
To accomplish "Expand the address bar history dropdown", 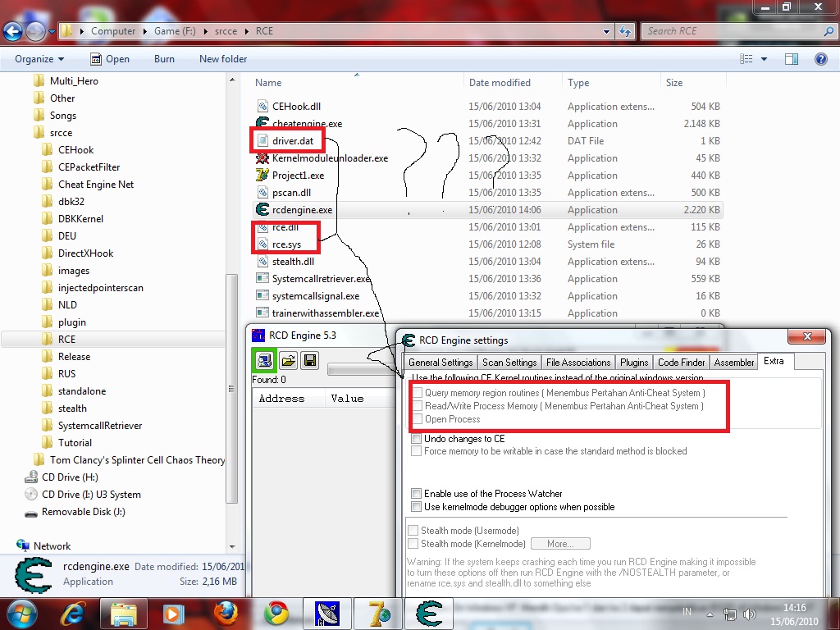I will pyautogui.click(x=607, y=31).
